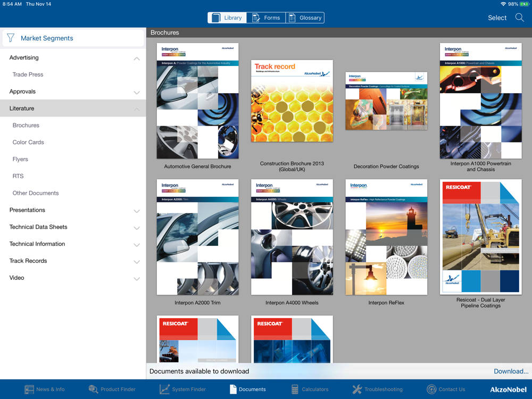Click the 'Brochures' section header text
Image resolution: width=532 pixels, height=399 pixels.
click(164, 32)
